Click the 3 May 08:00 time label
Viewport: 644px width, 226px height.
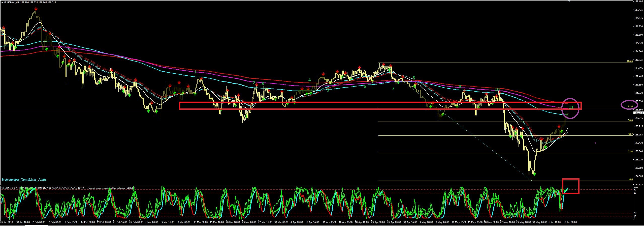coord(426,222)
